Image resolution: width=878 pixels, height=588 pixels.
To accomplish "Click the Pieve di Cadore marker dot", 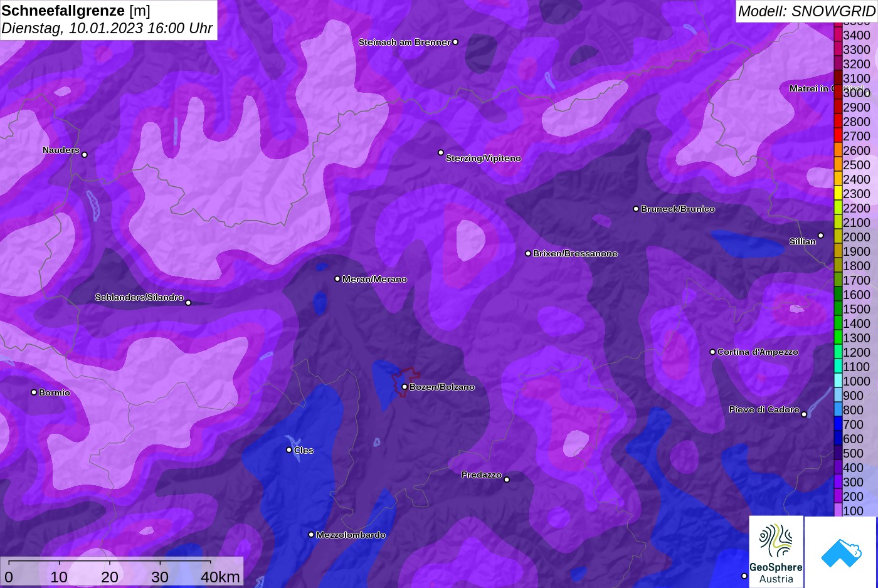I will coord(804,414).
